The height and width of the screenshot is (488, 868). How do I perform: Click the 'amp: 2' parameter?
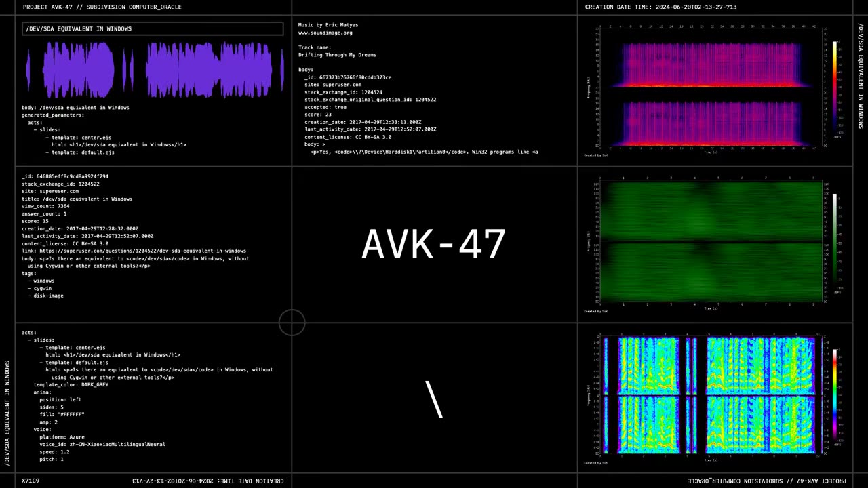[x=48, y=422]
